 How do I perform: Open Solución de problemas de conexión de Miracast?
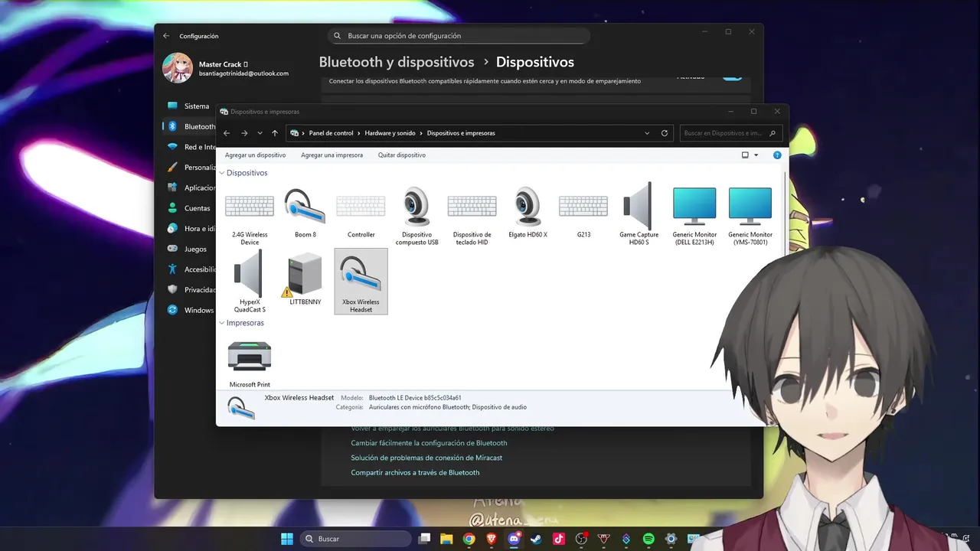coord(426,458)
